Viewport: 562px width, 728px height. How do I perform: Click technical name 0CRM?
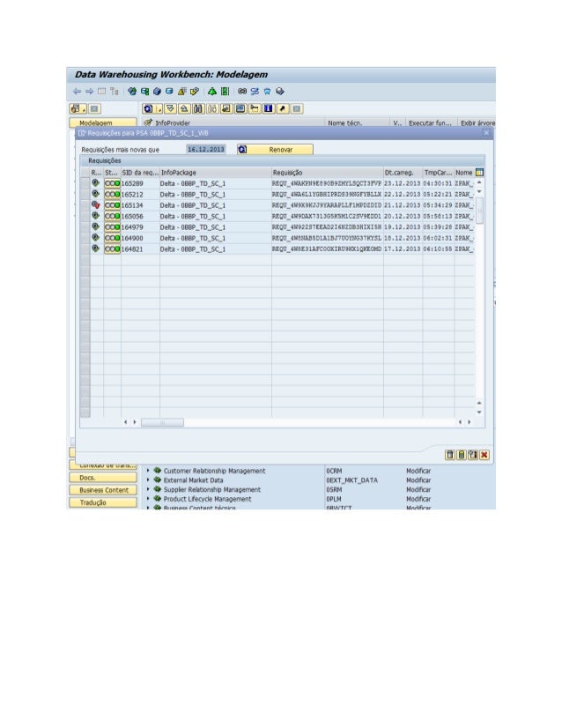334,471
